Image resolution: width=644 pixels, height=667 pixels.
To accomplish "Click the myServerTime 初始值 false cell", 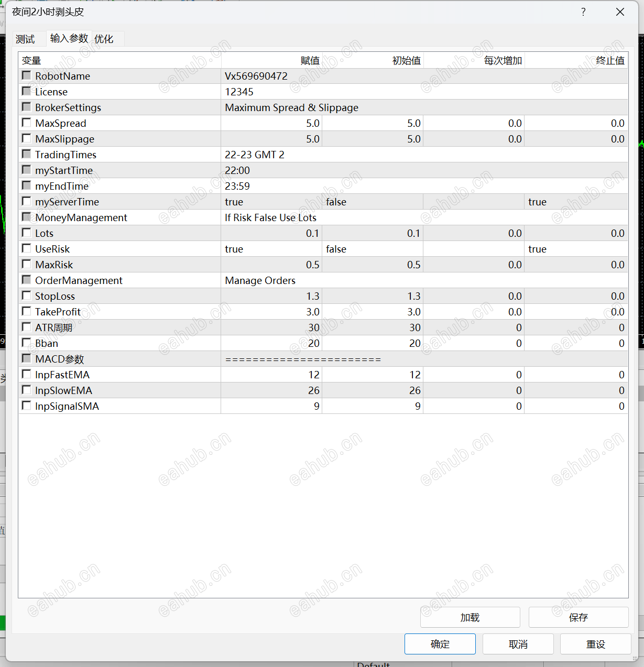I will click(x=373, y=202).
